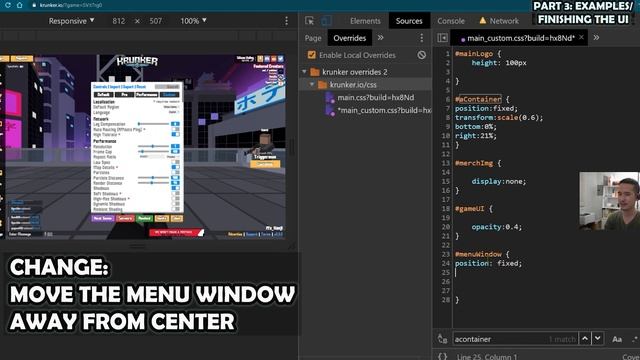The width and height of the screenshot is (640, 360).
Task: Click main.css file icon in tree
Action: [330, 98]
